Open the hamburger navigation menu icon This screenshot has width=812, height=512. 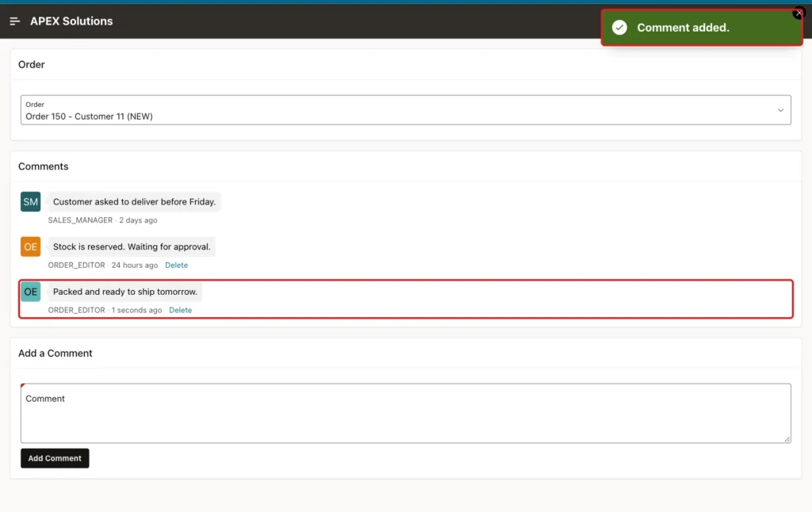tap(14, 21)
